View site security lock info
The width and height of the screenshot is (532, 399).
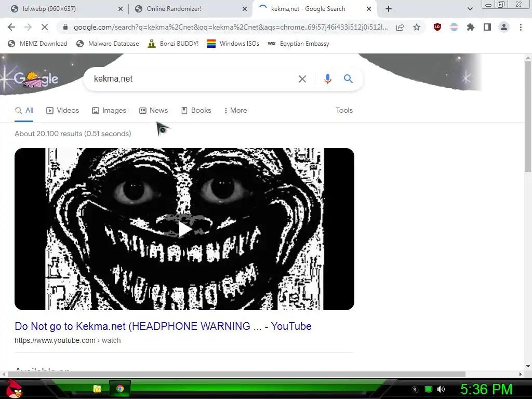(65, 27)
